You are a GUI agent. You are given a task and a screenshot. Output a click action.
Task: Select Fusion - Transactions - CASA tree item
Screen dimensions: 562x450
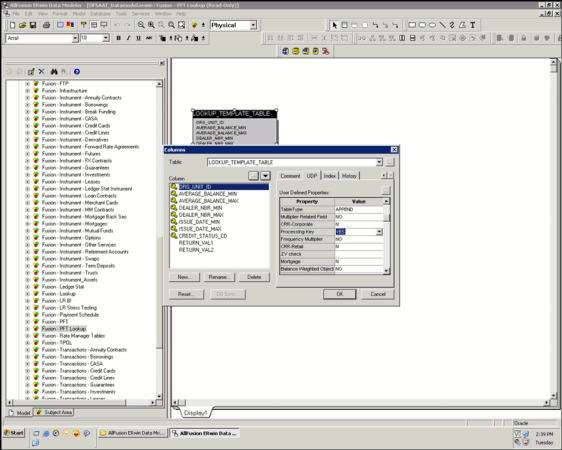[72, 364]
